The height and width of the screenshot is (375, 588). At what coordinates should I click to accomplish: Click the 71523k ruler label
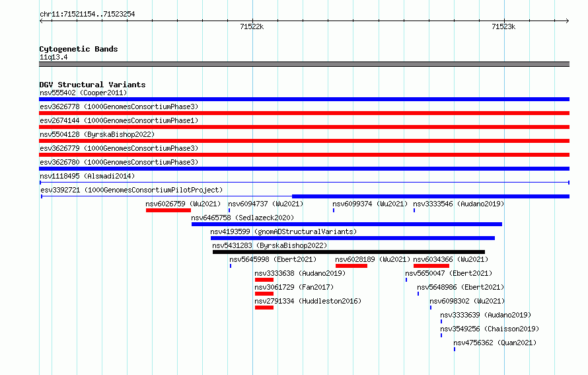point(503,26)
